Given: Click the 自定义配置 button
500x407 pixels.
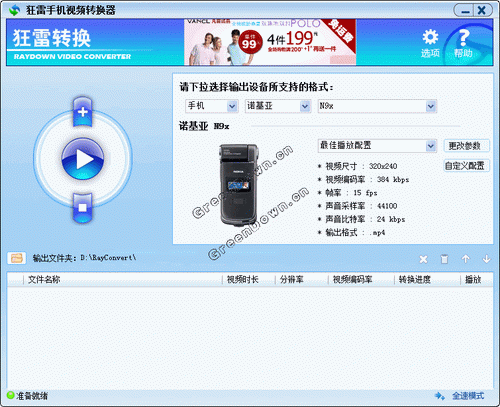Looking at the screenshot, I should coord(466,166).
